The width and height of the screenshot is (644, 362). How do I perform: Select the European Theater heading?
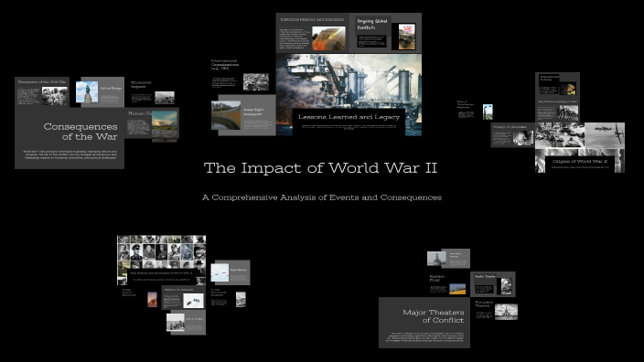pyautogui.click(x=483, y=303)
